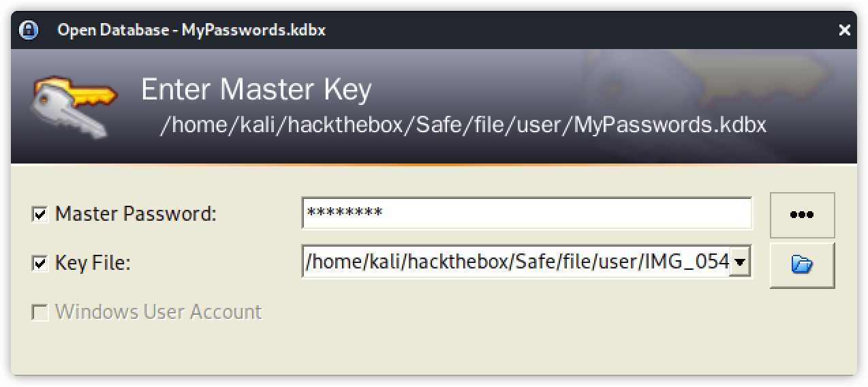The image size is (868, 387).
Task: Click the "Master Password:" label
Action: pyautogui.click(x=136, y=214)
